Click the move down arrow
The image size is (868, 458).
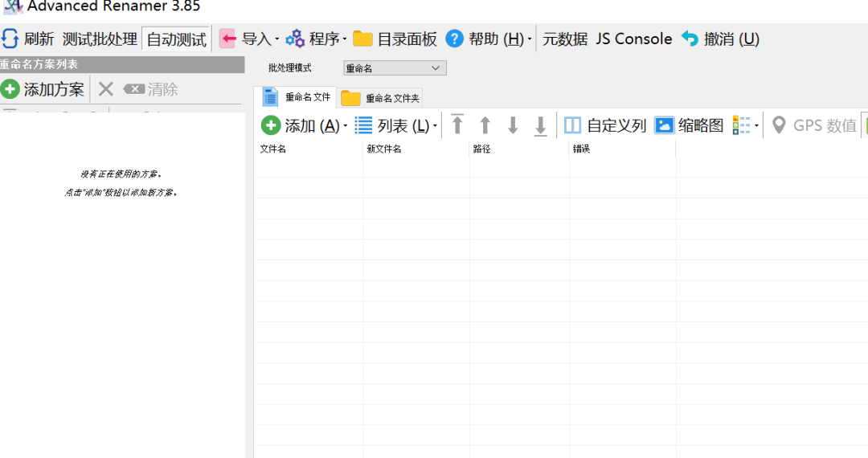point(513,125)
